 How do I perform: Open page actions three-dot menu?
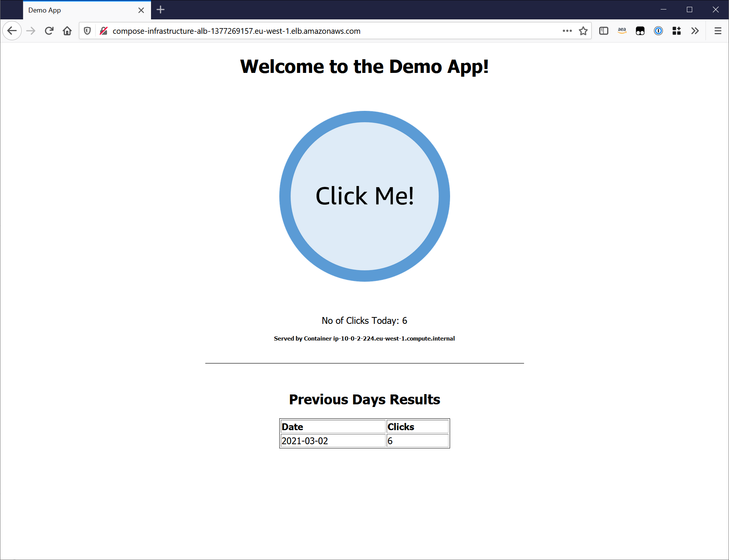[x=567, y=31]
